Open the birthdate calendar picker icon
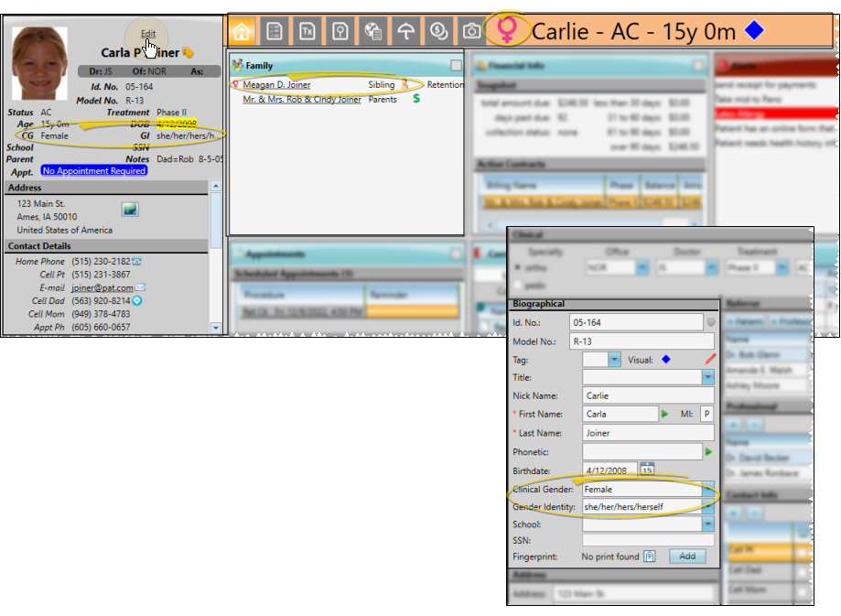 648,470
